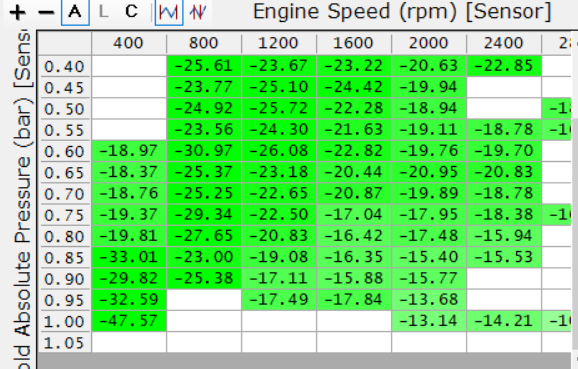Click the cell with value -20.95
The image size is (578, 369).
tap(429, 172)
